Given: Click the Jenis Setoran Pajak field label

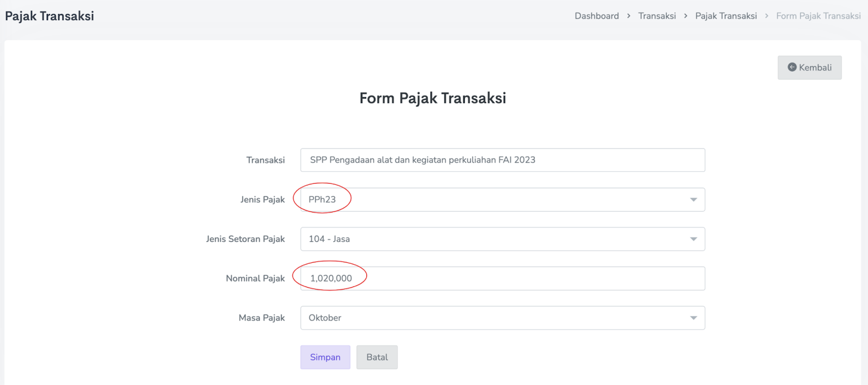Looking at the screenshot, I should click(245, 239).
